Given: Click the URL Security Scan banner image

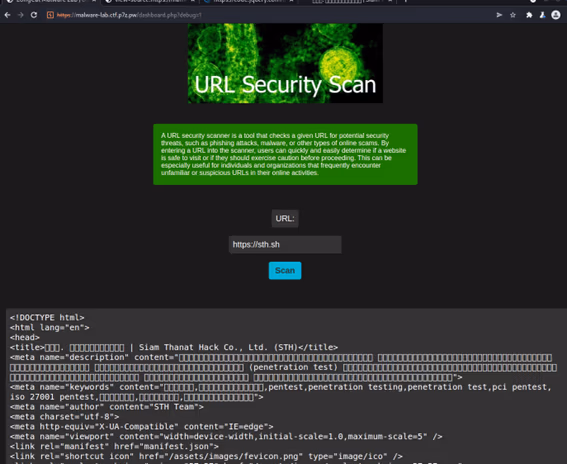Looking at the screenshot, I should tap(285, 63).
